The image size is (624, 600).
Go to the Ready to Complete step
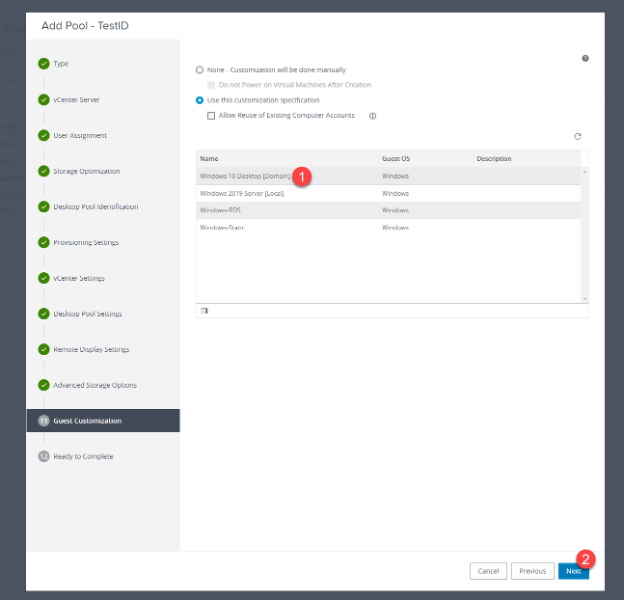(x=83, y=456)
